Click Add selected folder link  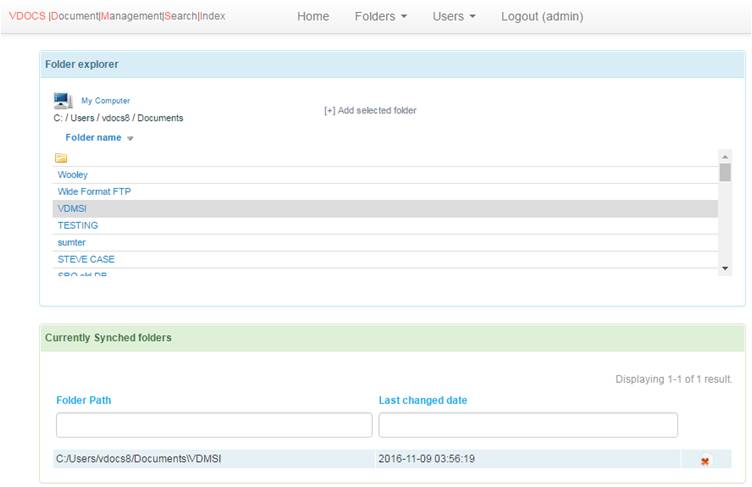coord(370,110)
